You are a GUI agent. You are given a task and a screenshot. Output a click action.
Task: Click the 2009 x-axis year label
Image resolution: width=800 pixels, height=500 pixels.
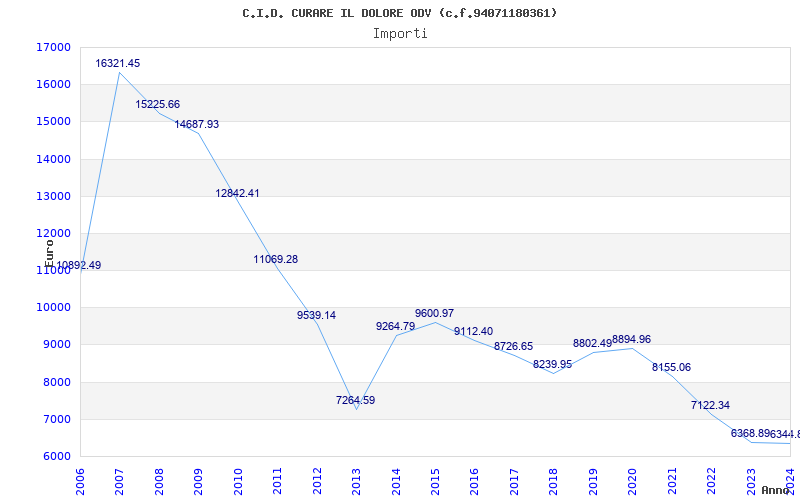[x=198, y=481]
